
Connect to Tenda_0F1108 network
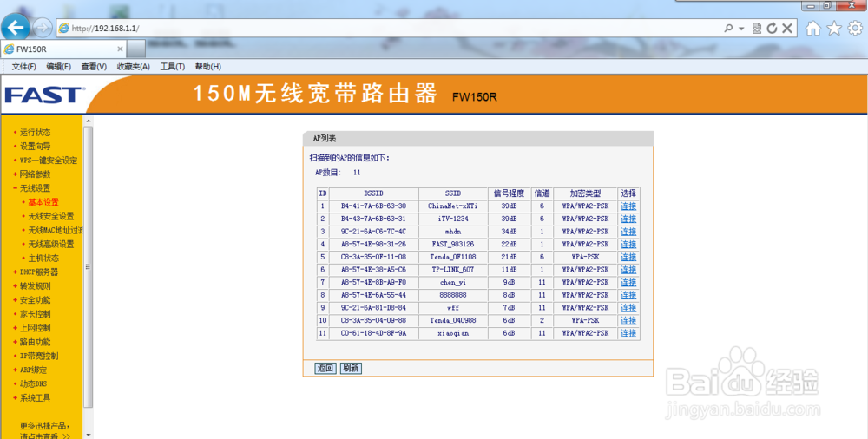point(628,257)
